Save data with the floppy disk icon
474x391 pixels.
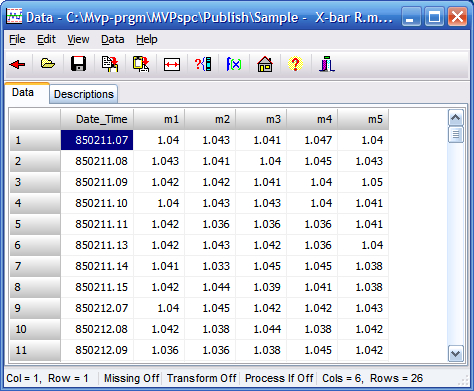point(78,64)
